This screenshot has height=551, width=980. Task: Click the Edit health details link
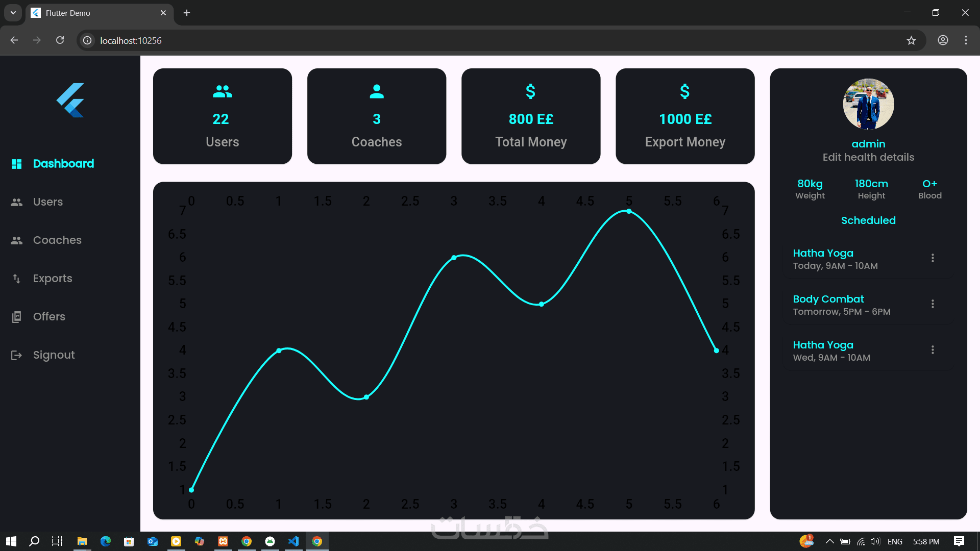868,157
